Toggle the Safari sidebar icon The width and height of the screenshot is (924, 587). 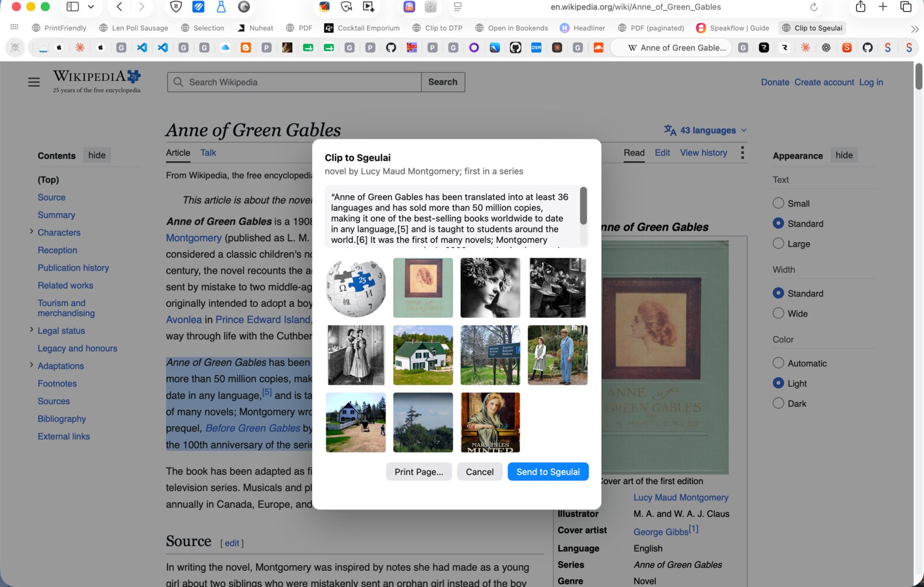click(73, 7)
